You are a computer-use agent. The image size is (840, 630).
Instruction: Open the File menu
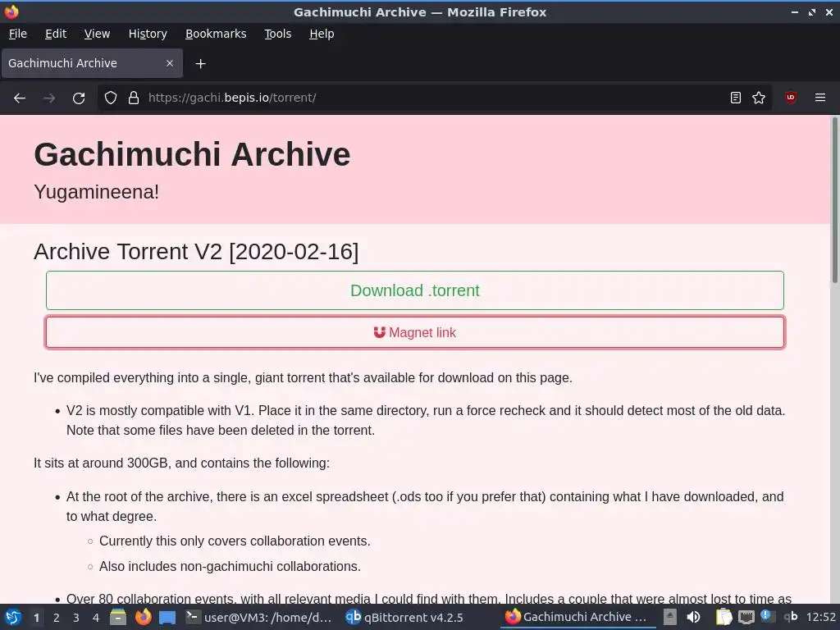coord(18,34)
